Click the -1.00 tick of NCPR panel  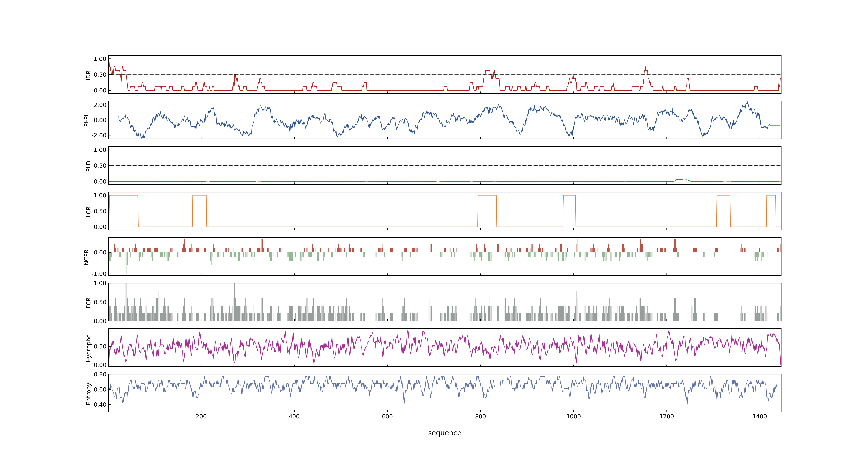[99, 274]
